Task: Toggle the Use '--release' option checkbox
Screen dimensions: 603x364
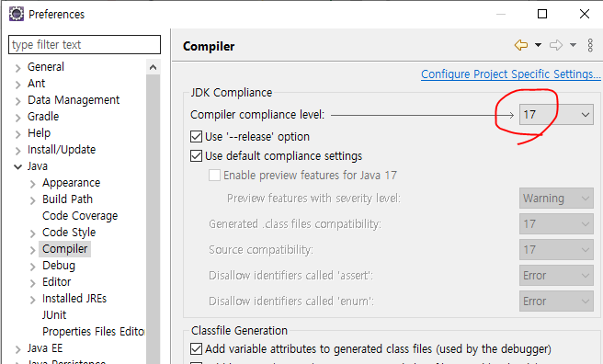Action: pos(196,136)
